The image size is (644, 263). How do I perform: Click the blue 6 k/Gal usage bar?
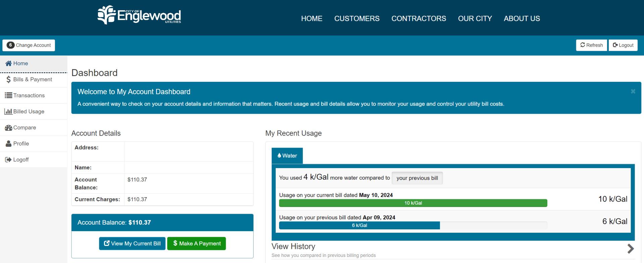coord(359,225)
